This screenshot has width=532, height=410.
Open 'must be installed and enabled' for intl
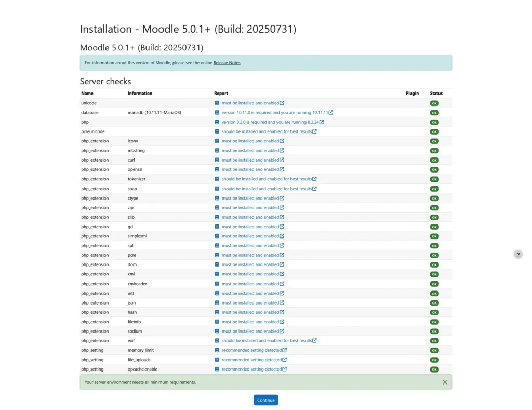click(251, 293)
